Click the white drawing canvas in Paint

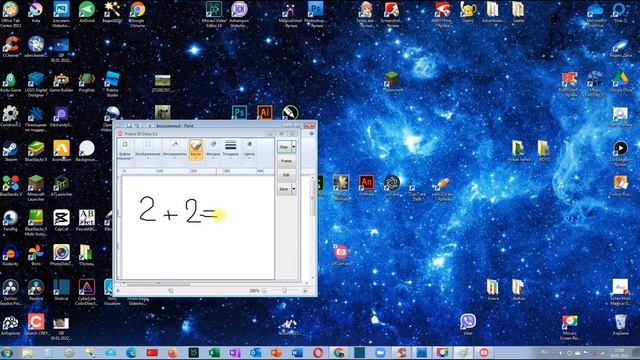pos(198,227)
